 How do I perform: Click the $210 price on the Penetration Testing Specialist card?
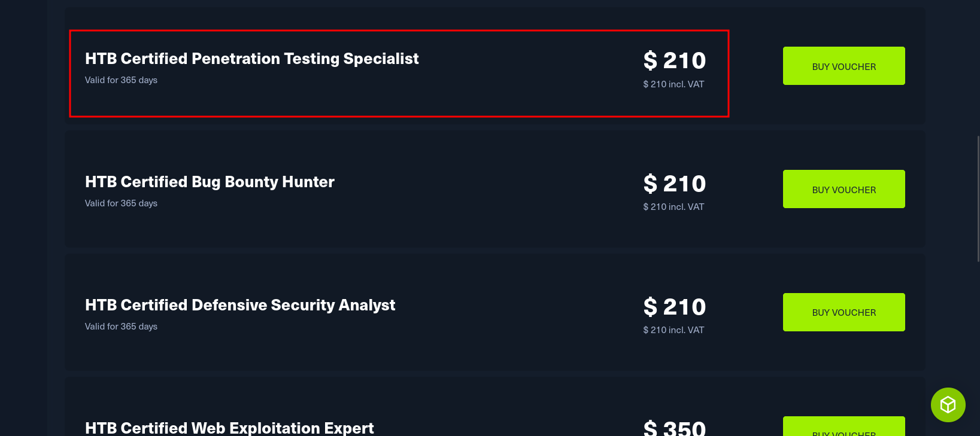[674, 60]
